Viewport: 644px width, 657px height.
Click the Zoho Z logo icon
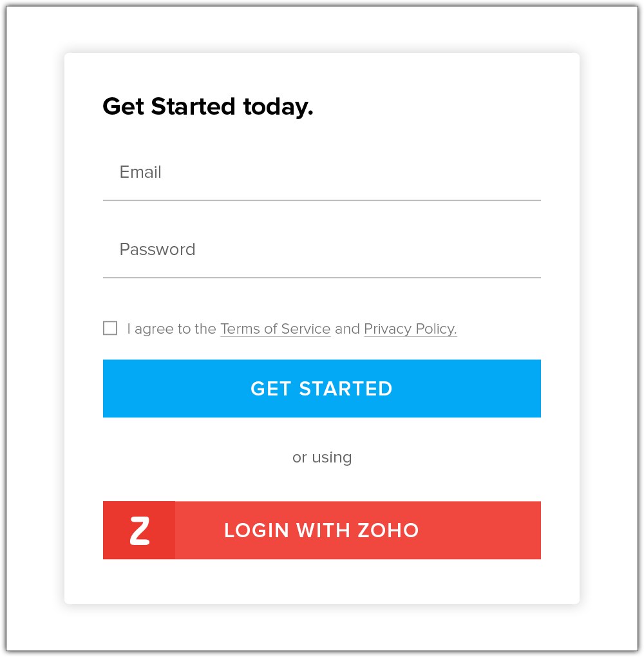(x=139, y=530)
